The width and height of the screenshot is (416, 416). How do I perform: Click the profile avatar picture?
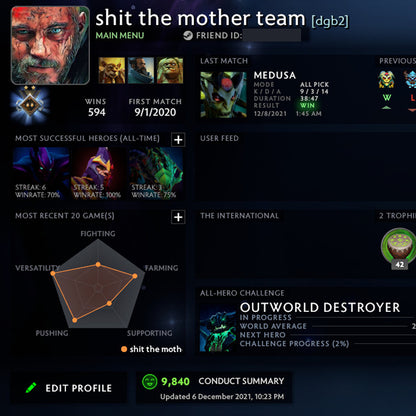pos(50,45)
